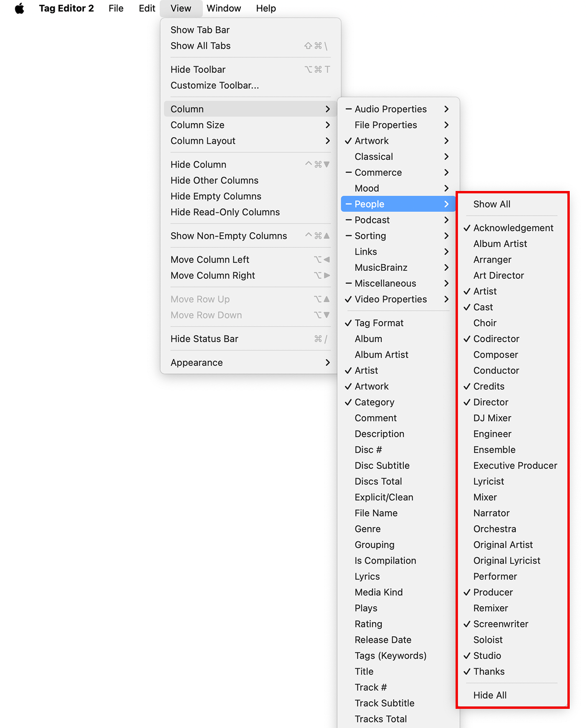Expand the Column Size submenu
This screenshot has height=728, width=587.
click(x=250, y=125)
